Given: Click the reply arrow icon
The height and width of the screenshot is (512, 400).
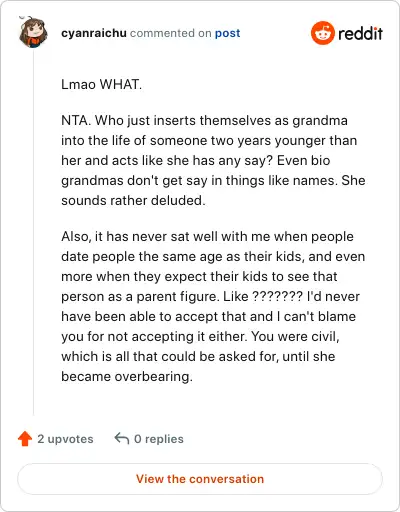Looking at the screenshot, I should pyautogui.click(x=122, y=438).
